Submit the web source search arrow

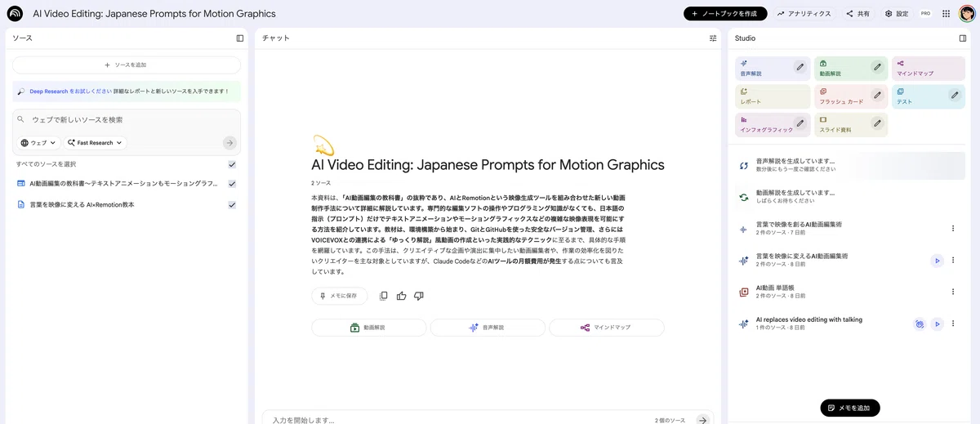click(229, 143)
